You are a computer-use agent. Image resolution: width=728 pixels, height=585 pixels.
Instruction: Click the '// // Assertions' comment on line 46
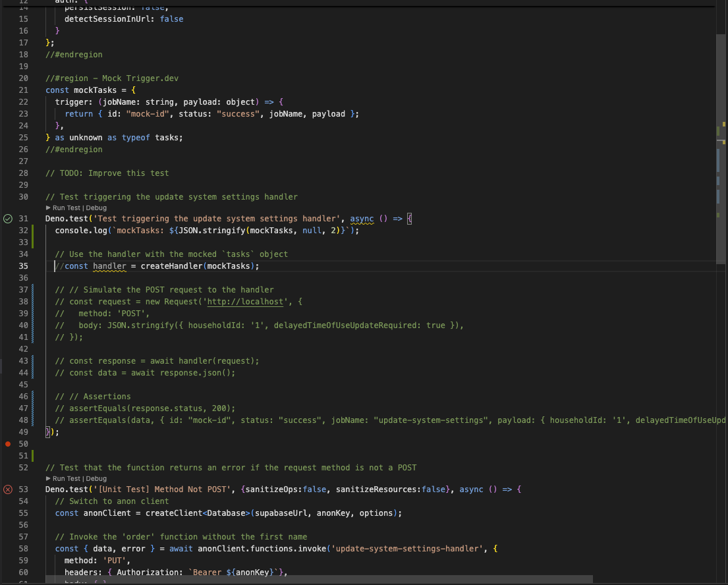[x=93, y=397]
